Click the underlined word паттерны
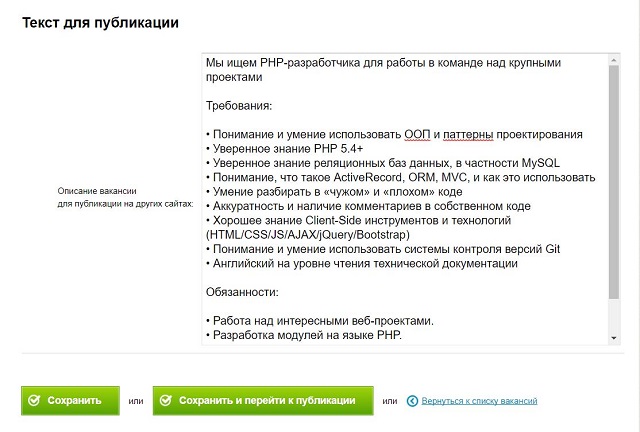Image resolution: width=640 pixels, height=432 pixels. (x=467, y=134)
